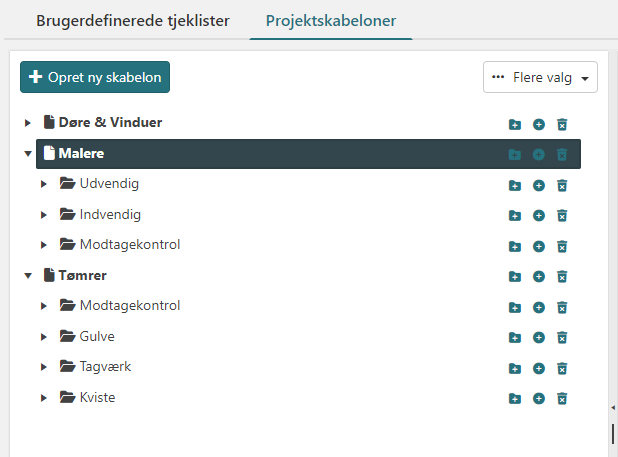
Task: Click the Opret ny skabelon button
Action: 95,77
